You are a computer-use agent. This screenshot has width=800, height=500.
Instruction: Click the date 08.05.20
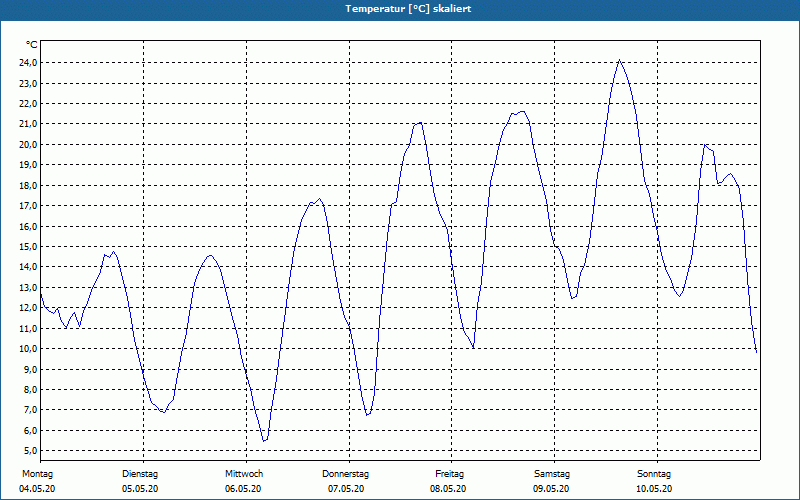[448, 489]
